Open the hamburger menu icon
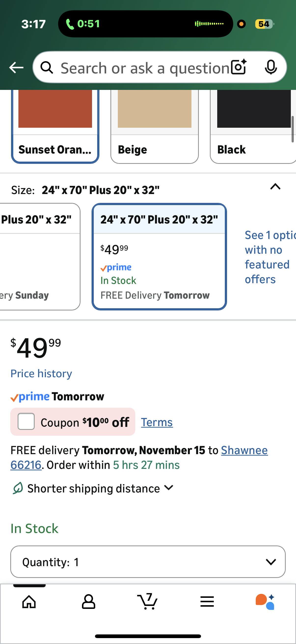The width and height of the screenshot is (296, 644). pos(207,602)
